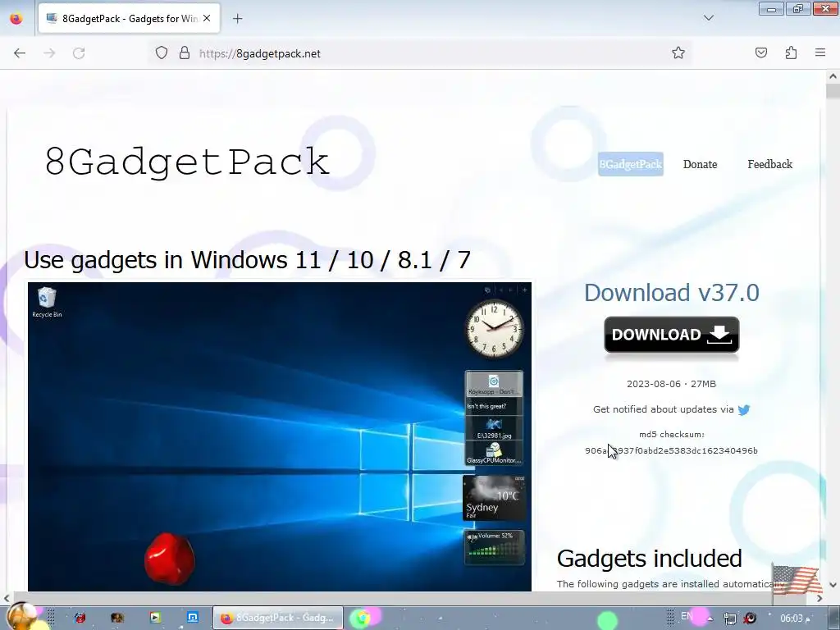Open the Feedback page

coord(769,164)
